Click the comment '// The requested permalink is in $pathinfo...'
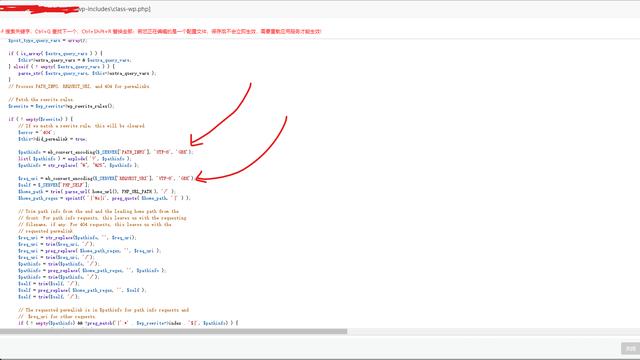 point(103,310)
